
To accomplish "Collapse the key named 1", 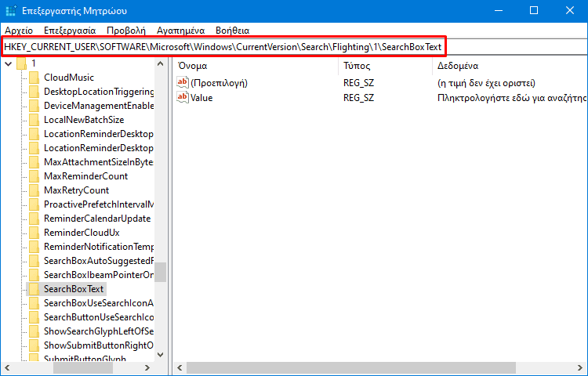I will (9, 63).
